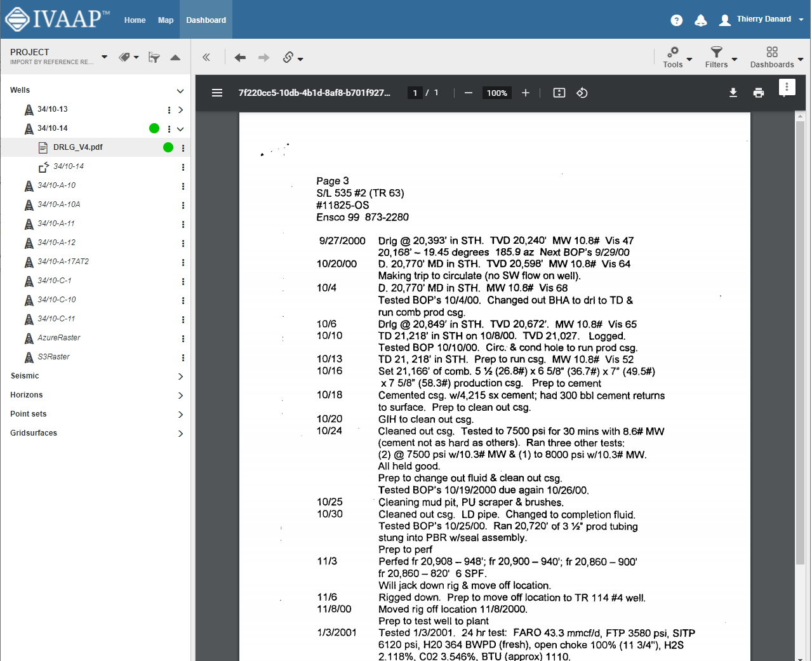Image resolution: width=812 pixels, height=661 pixels.
Task: Select the Dashboard tab
Action: point(206,20)
